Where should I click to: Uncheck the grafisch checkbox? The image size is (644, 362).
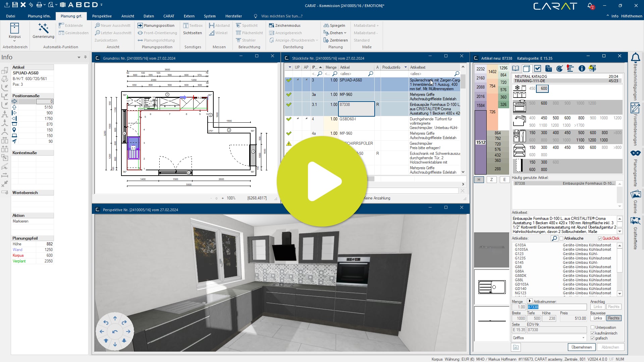pos(593,338)
